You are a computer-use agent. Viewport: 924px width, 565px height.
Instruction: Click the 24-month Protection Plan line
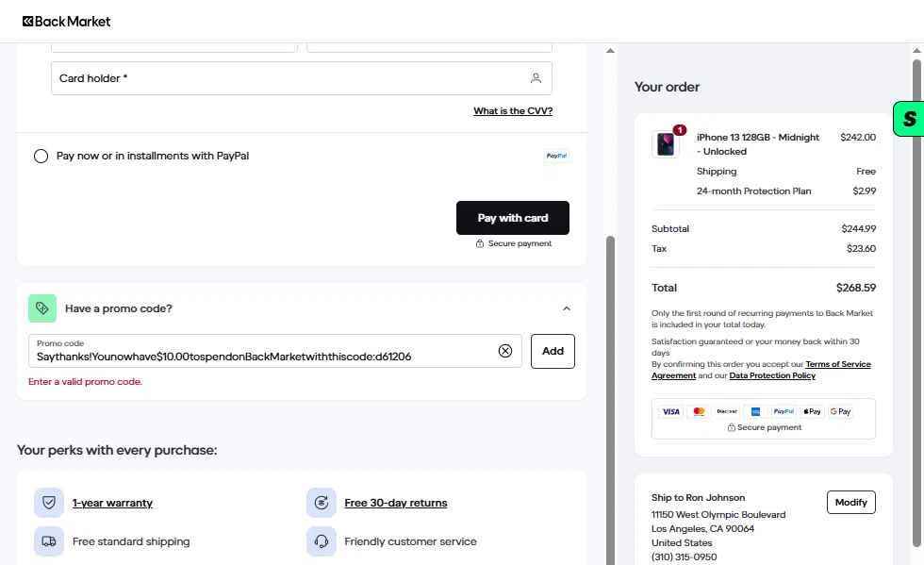point(753,191)
